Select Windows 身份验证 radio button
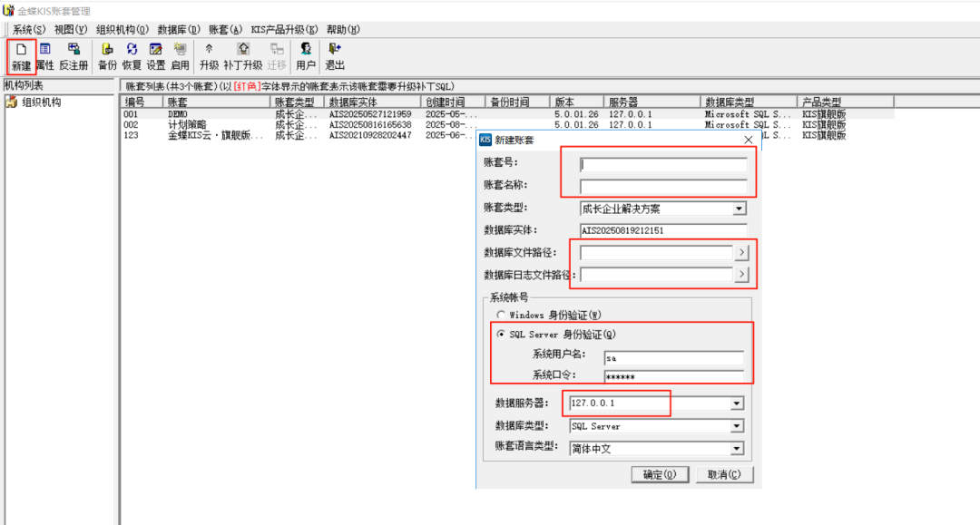Viewport: 980px width, 525px height. click(x=501, y=315)
